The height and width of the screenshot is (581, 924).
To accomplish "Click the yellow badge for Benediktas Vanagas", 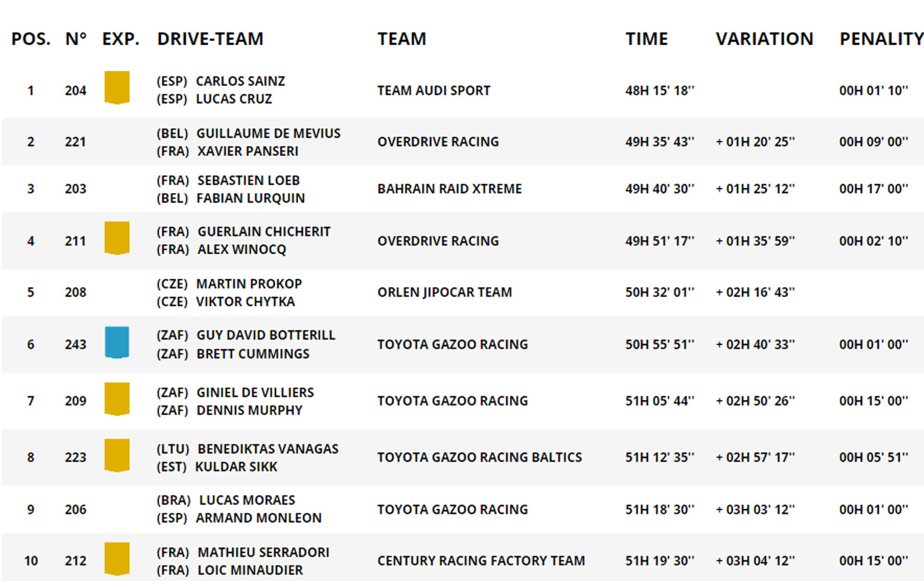I will (x=117, y=455).
